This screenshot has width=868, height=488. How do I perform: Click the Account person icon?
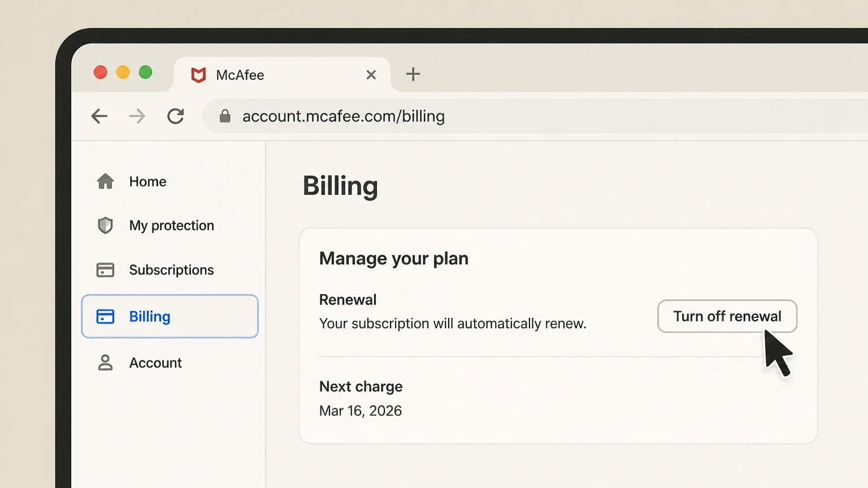[x=105, y=363]
